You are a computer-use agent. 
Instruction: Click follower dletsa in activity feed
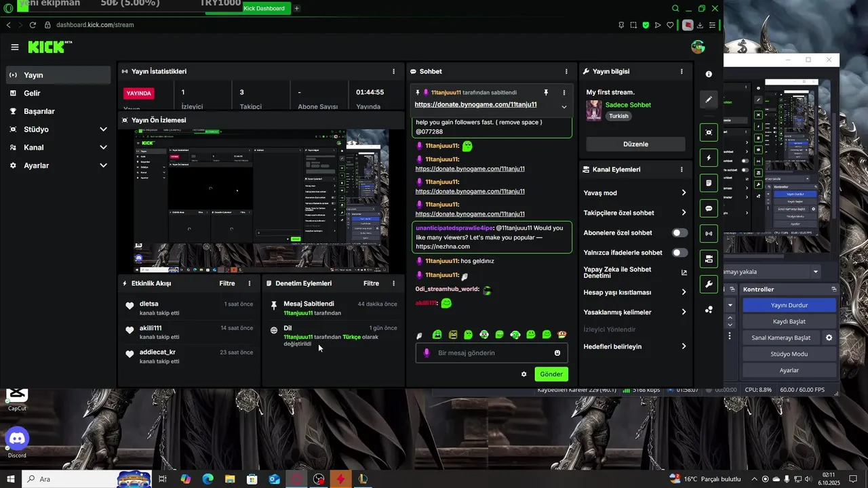149,304
